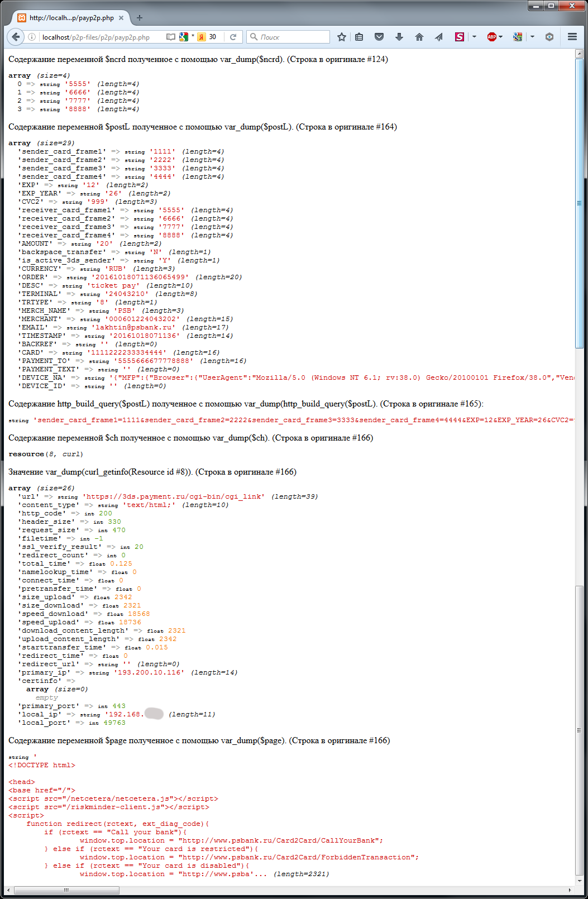The height and width of the screenshot is (899, 588).
Task: Show bookmarks list icon
Action: (x=359, y=37)
